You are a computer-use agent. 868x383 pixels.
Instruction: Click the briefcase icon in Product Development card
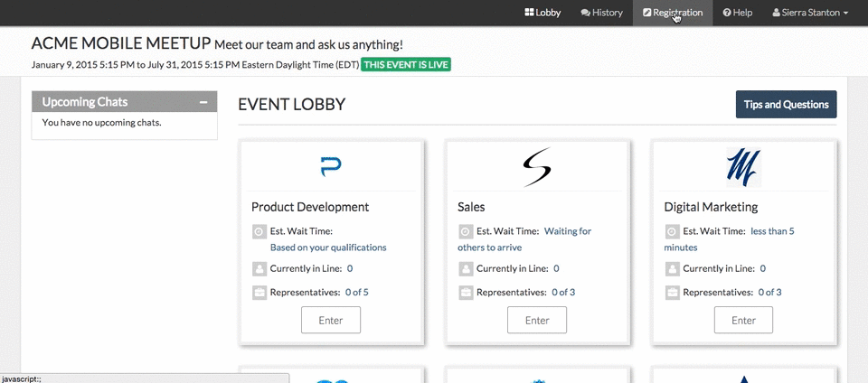point(259,292)
